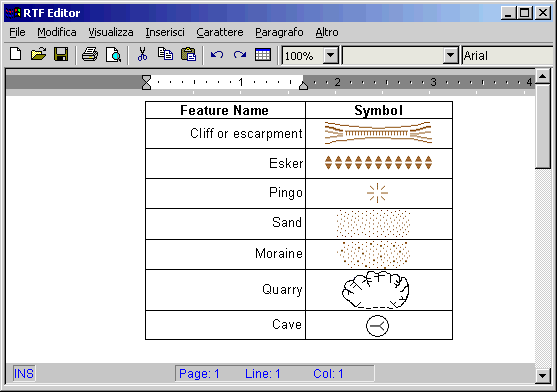Click the right indent marker on the ruler
This screenshot has height=392, width=557.
point(303,86)
